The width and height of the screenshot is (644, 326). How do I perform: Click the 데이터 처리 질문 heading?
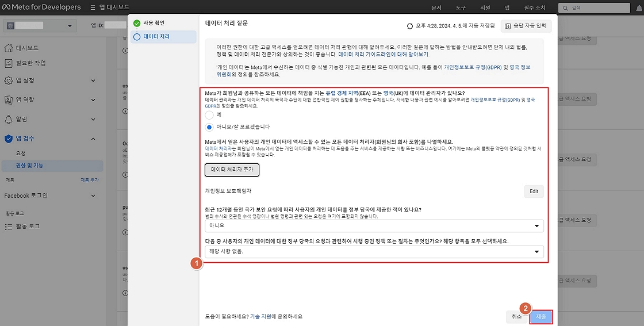click(227, 24)
